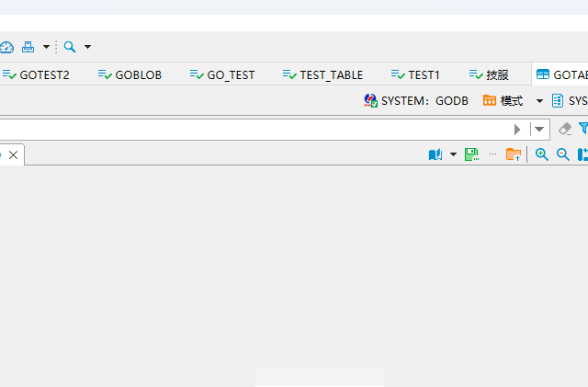Zoom in with the plus magnifier
This screenshot has width=588, height=387.
tap(542, 154)
